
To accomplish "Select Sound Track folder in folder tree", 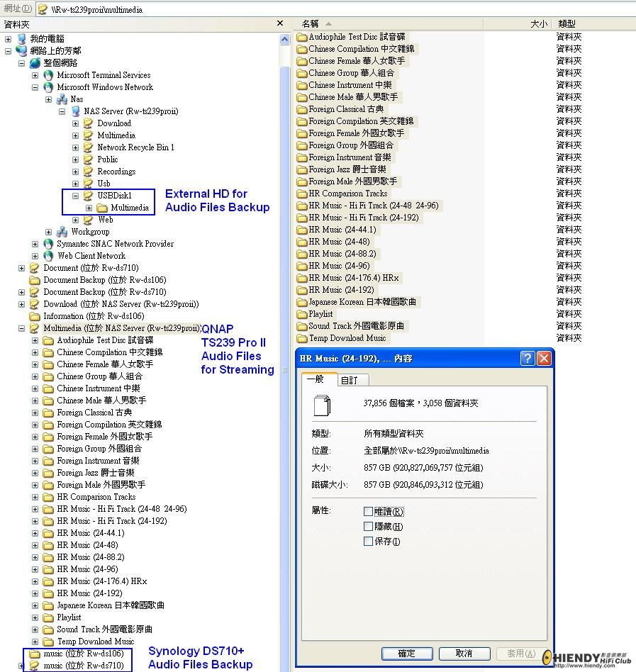I will 104,629.
